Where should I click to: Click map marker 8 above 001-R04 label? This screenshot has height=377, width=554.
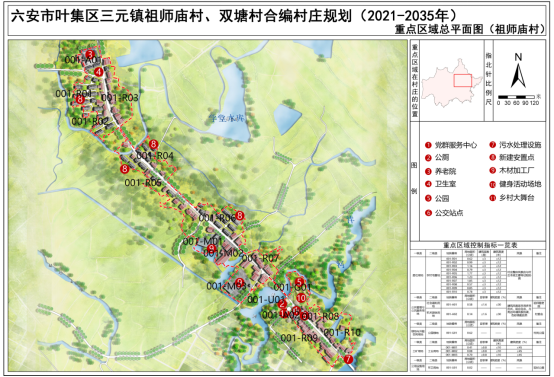[153, 144]
